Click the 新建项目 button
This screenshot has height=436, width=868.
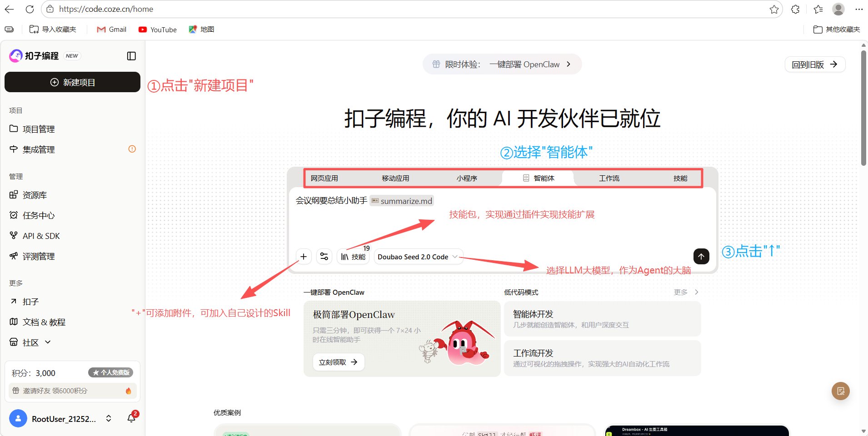(72, 82)
